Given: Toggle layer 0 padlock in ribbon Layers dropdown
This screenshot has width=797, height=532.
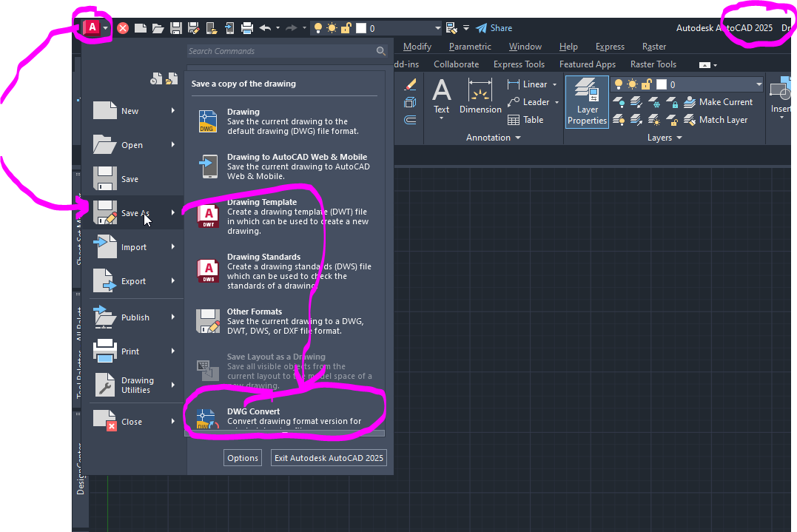Looking at the screenshot, I should pos(647,84).
